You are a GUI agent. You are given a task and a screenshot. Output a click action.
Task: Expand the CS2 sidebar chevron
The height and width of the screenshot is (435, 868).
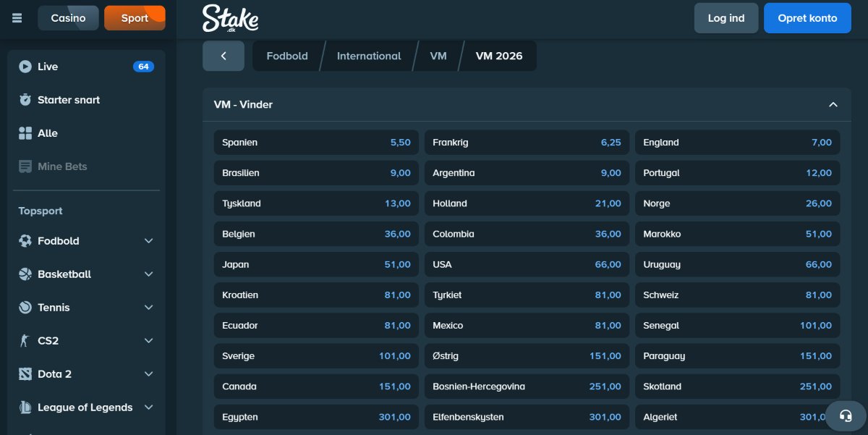(149, 341)
